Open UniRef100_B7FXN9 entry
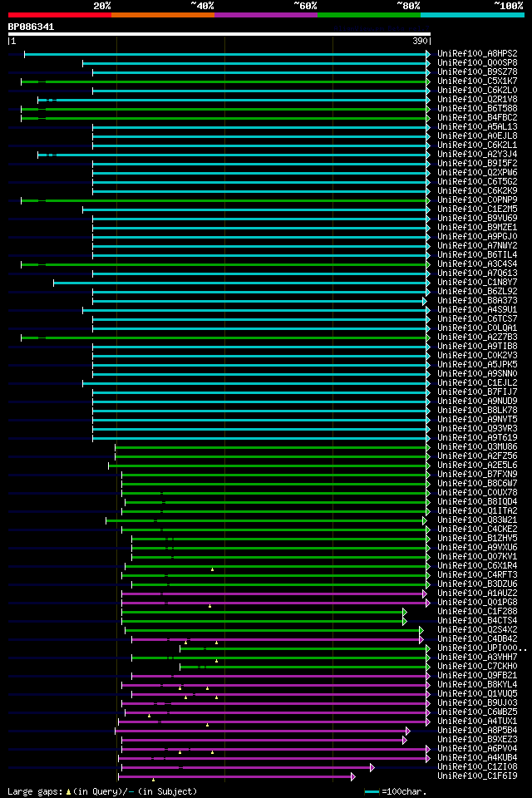 (x=477, y=475)
